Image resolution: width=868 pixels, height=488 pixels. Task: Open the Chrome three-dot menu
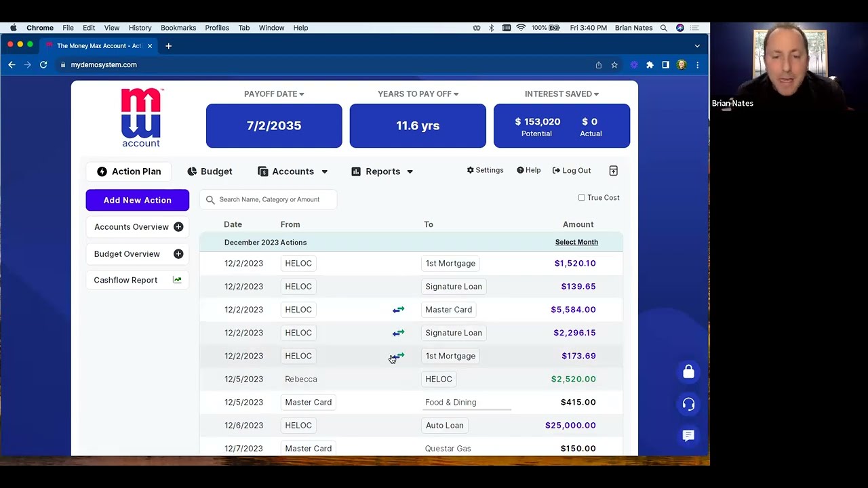pos(697,65)
